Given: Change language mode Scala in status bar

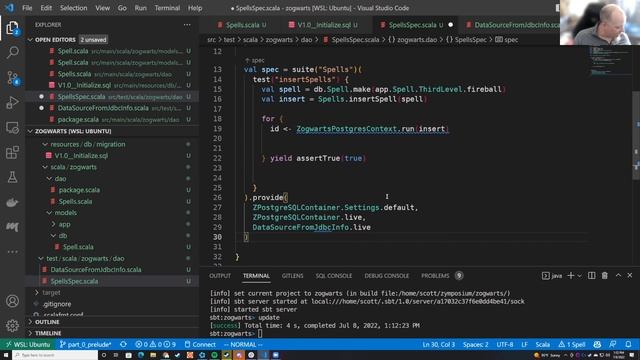Looking at the screenshot, I should [x=542, y=344].
